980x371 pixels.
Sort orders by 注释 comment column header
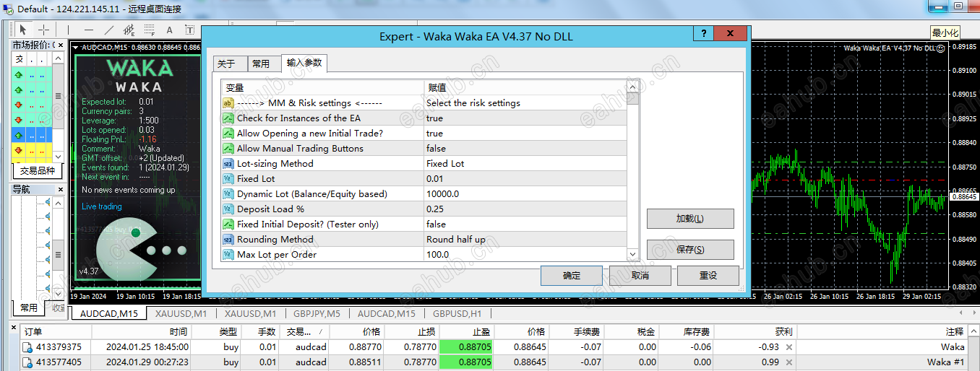click(881, 331)
